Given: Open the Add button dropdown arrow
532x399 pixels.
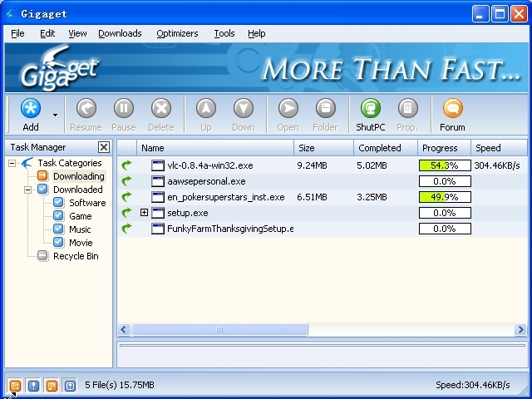Looking at the screenshot, I should coord(55,115).
